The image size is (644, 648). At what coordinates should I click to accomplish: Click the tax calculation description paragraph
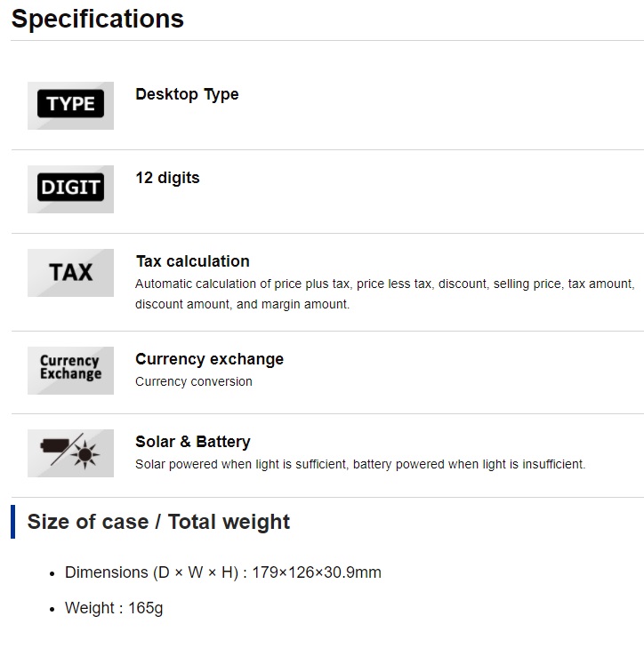384,294
